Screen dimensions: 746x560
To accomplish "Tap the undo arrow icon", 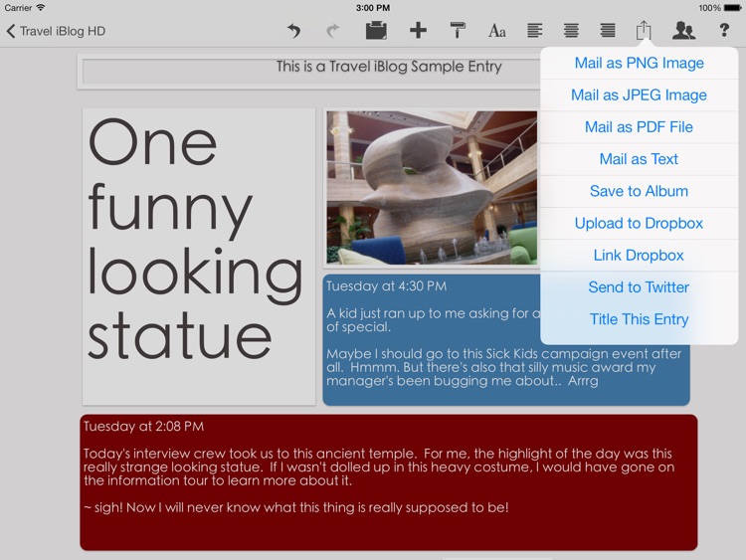I will click(x=294, y=31).
